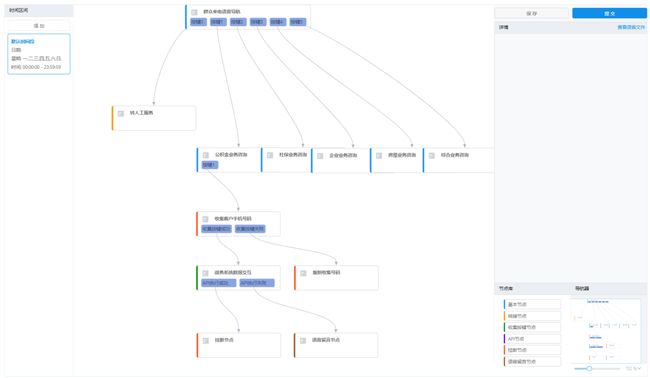The height and width of the screenshot is (378, 650).
Task: Click the 详情 panel header
Action: tap(570, 27)
